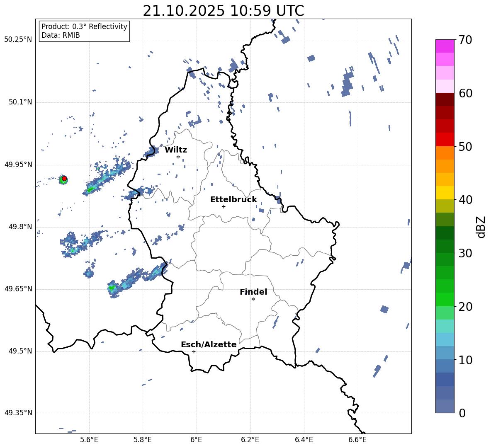This screenshot has height=448, width=491.
Task: Click the Ettelbruck station label
Action: [x=233, y=200]
